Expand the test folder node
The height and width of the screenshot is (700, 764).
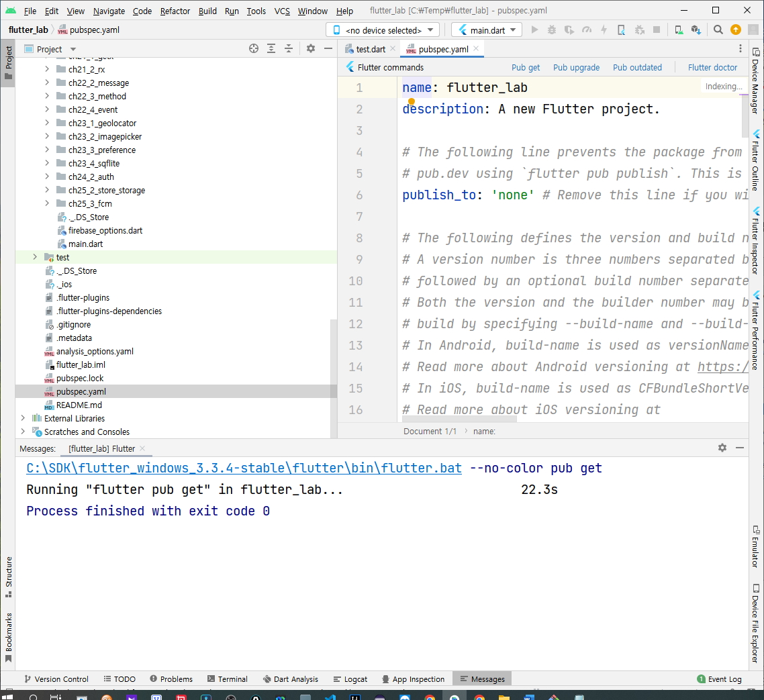[35, 257]
